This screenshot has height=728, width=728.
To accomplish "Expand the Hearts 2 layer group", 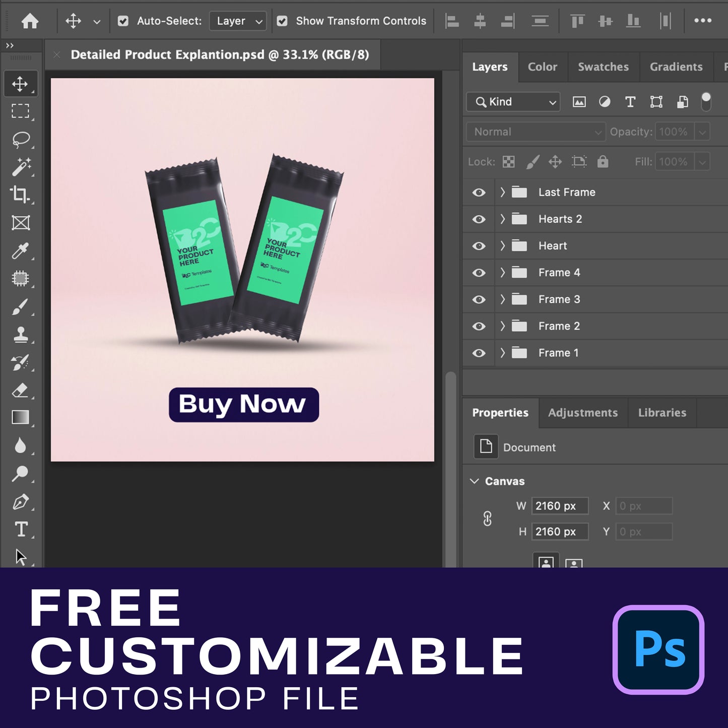I will pos(502,219).
